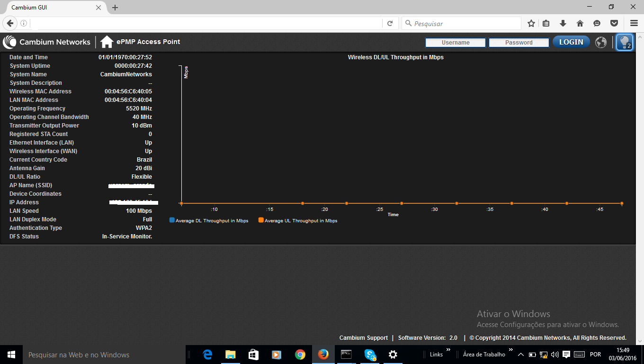The height and width of the screenshot is (364, 644).
Task: Toggle Average DL Throughput blue legend swatch
Action: click(172, 220)
